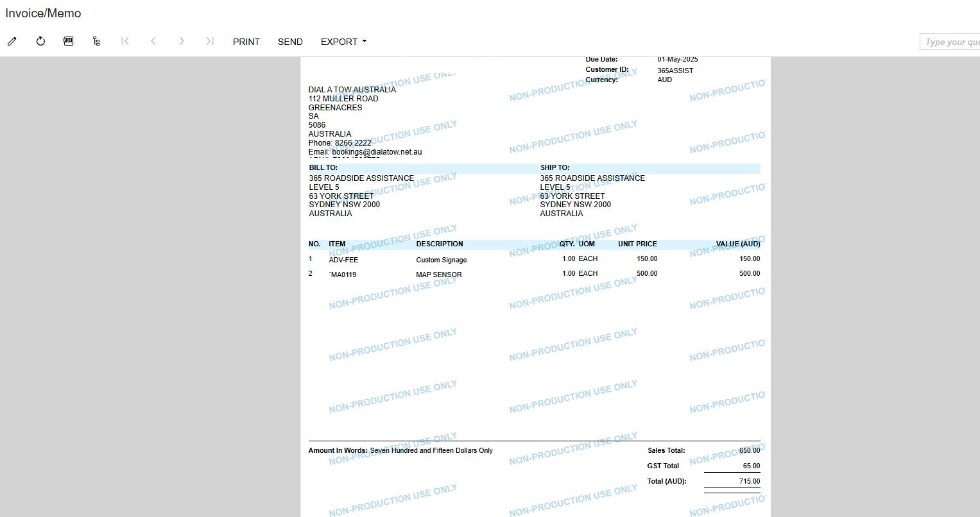Click the PRINT button
The image size is (980, 517).
click(246, 42)
